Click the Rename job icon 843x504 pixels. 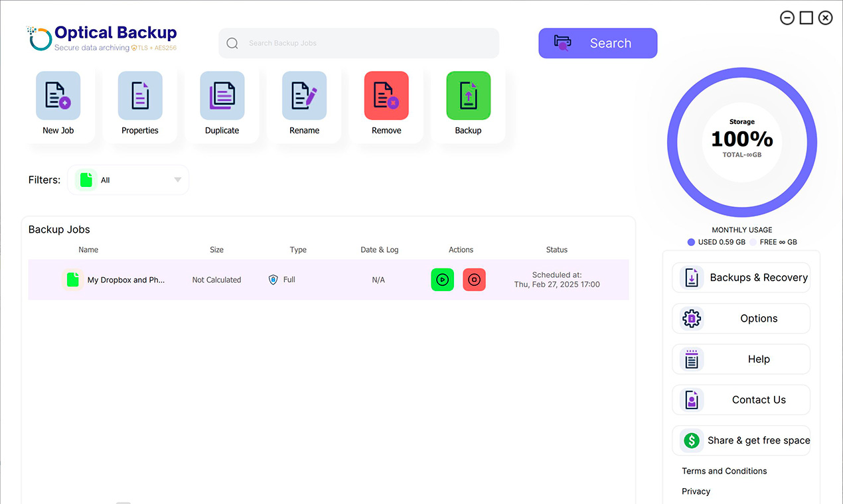(x=305, y=95)
